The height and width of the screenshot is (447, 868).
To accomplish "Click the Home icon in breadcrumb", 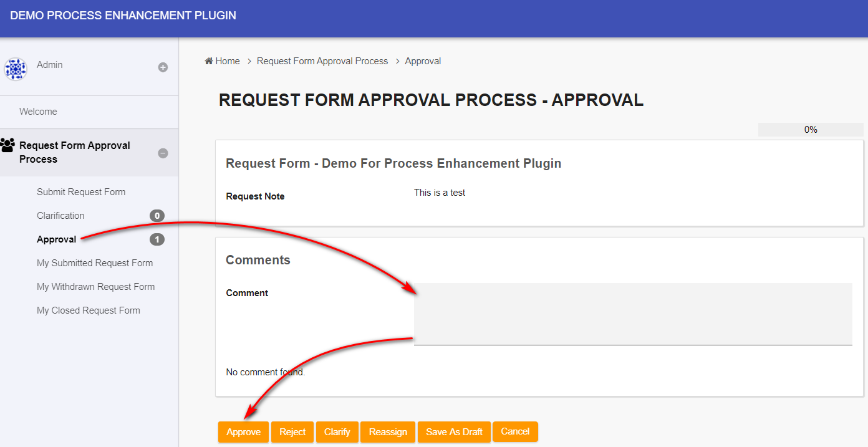I will click(209, 61).
